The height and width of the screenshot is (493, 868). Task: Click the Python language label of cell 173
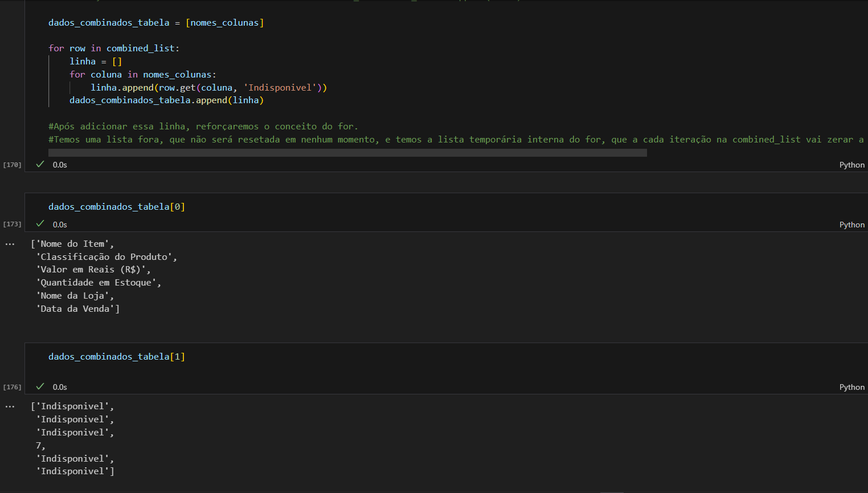tap(851, 225)
